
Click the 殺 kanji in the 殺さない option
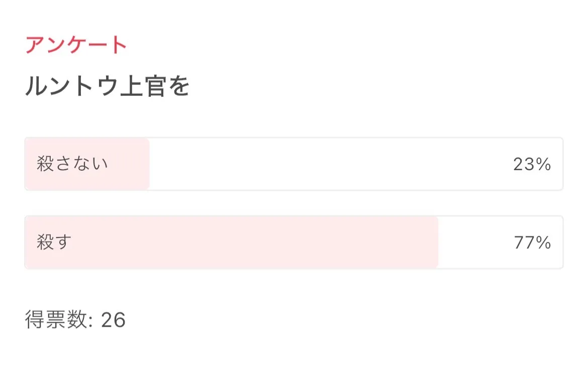pyautogui.click(x=45, y=164)
